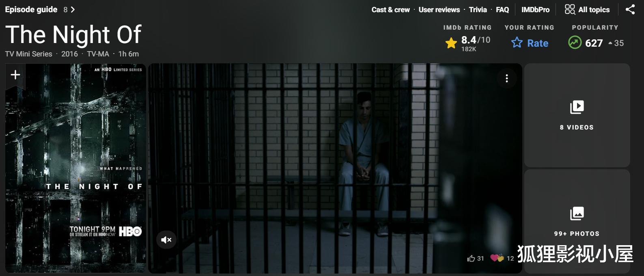Click the share icon
Screen dimensions: 644x276
click(x=630, y=9)
